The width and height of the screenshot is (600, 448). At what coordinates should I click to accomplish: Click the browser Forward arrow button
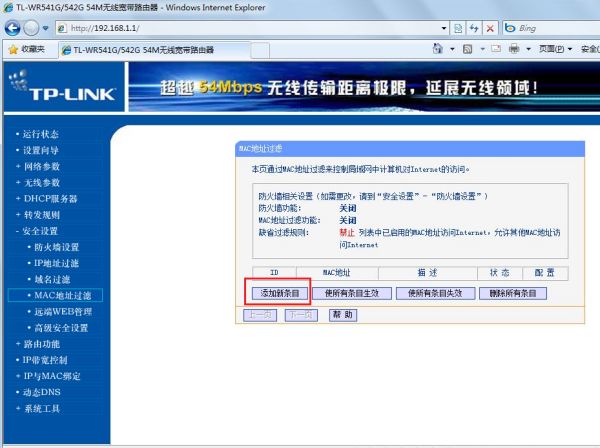[x=31, y=28]
